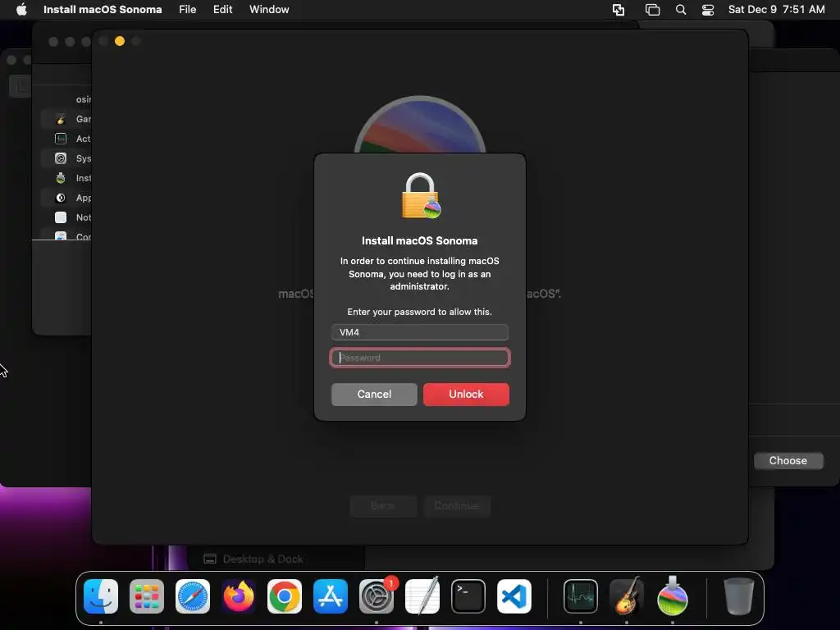Open Terminal from the Dock
This screenshot has height=630, width=840.
point(468,596)
